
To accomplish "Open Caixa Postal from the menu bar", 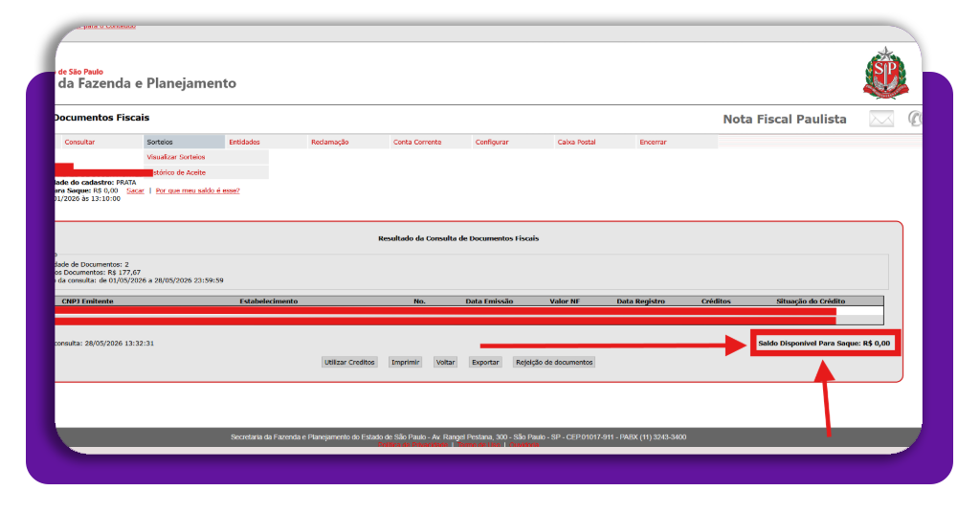I will (576, 142).
